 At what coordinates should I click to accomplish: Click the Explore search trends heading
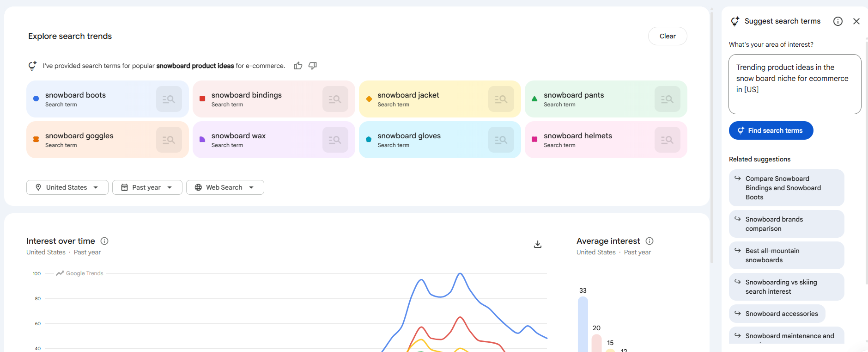70,36
